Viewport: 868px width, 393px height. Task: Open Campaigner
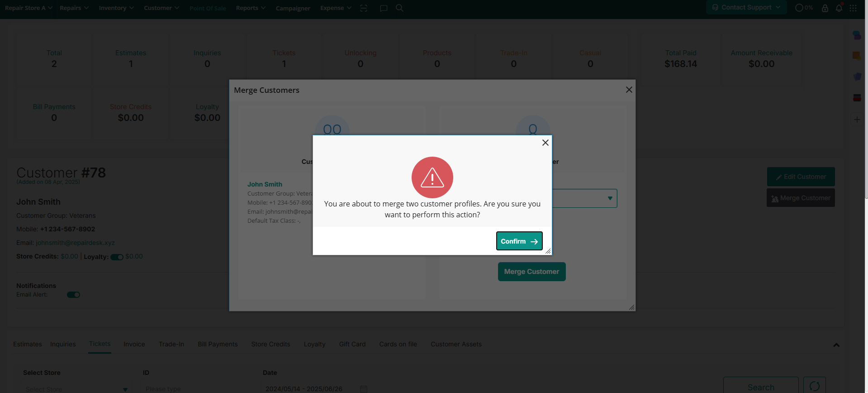click(x=293, y=8)
